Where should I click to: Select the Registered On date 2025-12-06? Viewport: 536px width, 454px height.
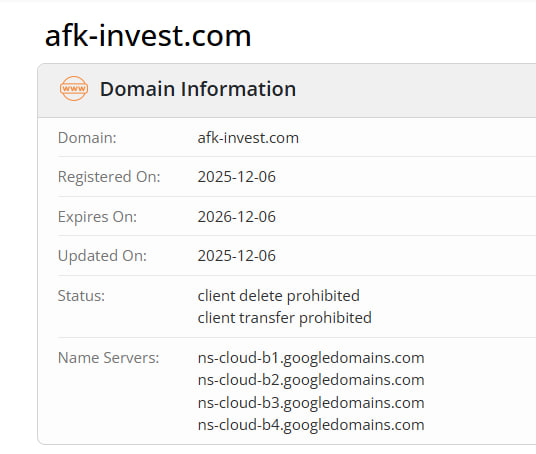(237, 177)
